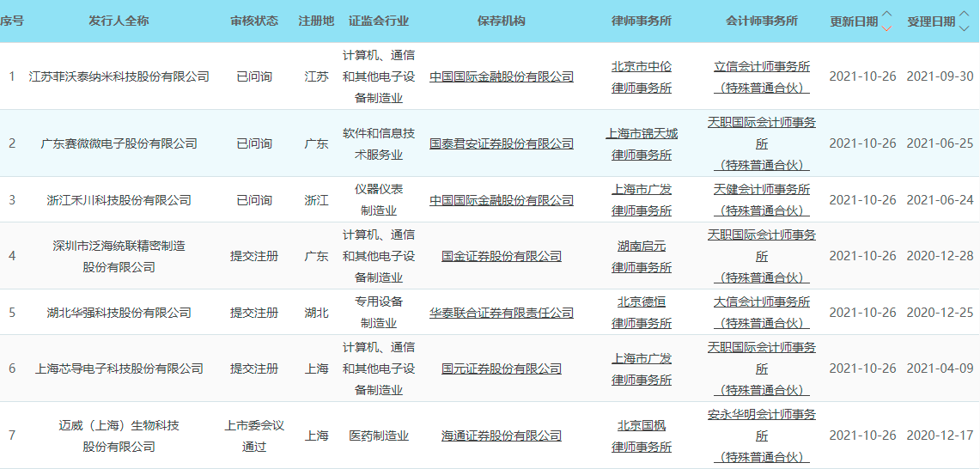Click the 保荐机构 column header
The image size is (980, 469).
click(x=502, y=21)
